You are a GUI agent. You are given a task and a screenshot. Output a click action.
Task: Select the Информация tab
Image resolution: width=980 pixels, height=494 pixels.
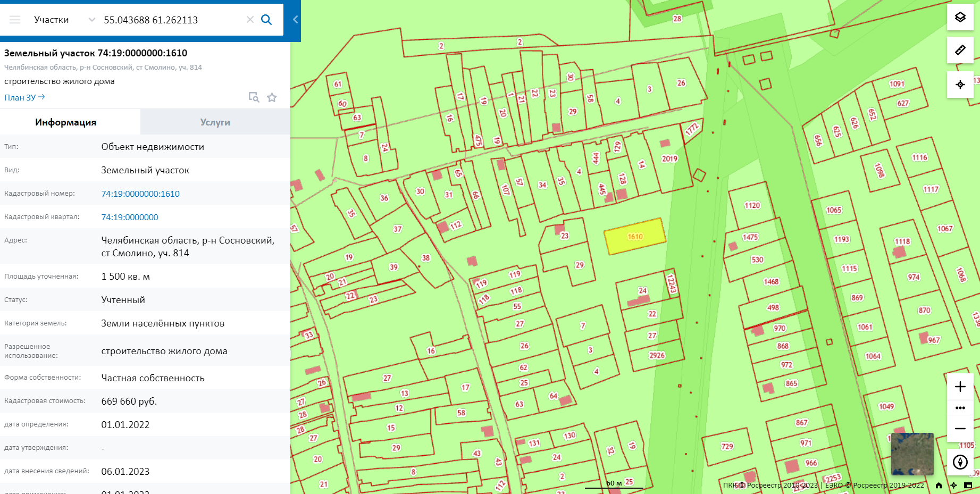(x=65, y=122)
